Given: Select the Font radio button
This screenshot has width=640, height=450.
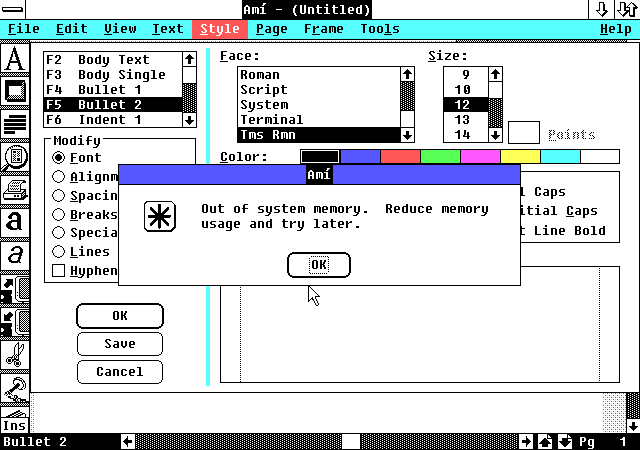Looking at the screenshot, I should (x=58, y=157).
